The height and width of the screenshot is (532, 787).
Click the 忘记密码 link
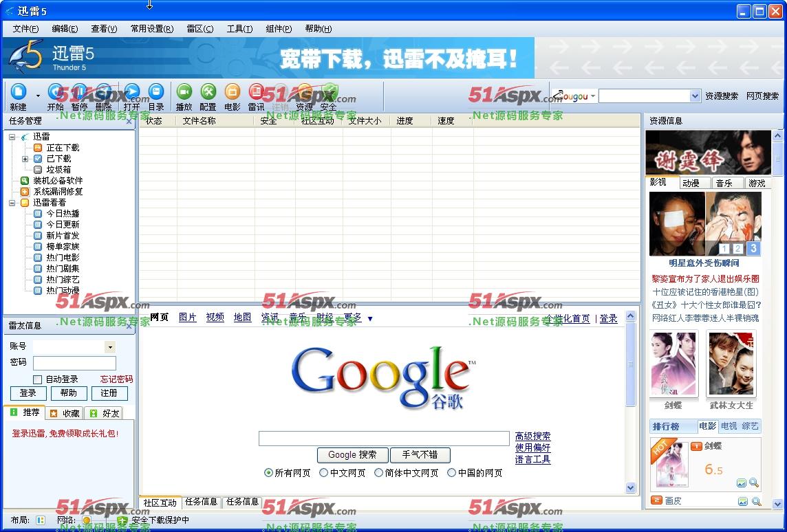[x=116, y=379]
